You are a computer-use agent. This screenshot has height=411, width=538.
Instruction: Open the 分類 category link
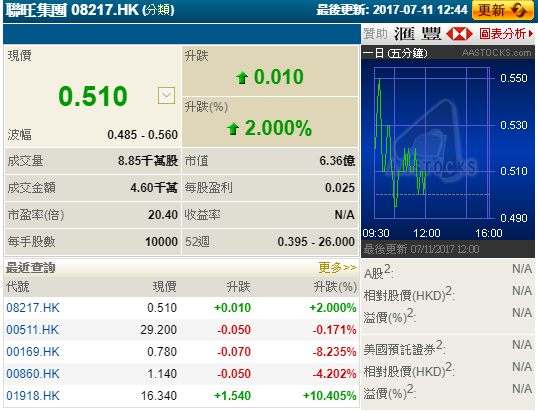(158, 10)
